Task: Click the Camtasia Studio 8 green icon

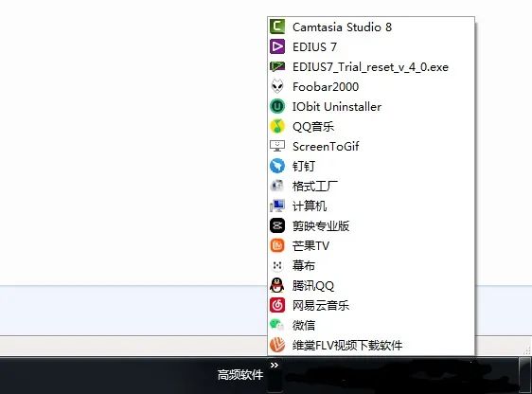Action: (277, 27)
